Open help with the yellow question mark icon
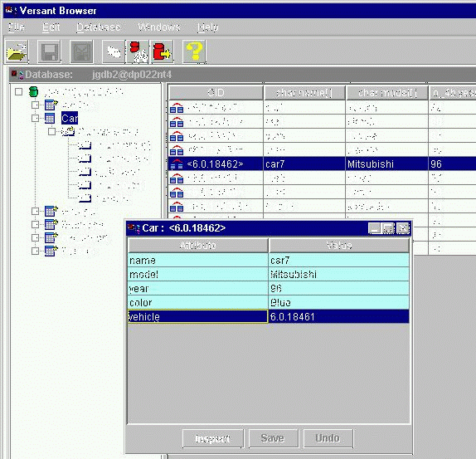This screenshot has width=476, height=459. click(x=194, y=51)
